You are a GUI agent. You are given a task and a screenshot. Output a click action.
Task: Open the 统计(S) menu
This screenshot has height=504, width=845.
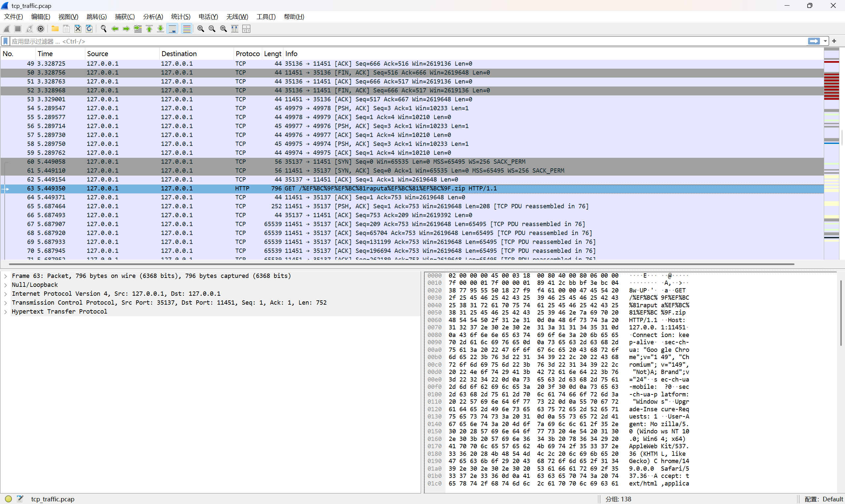(181, 17)
